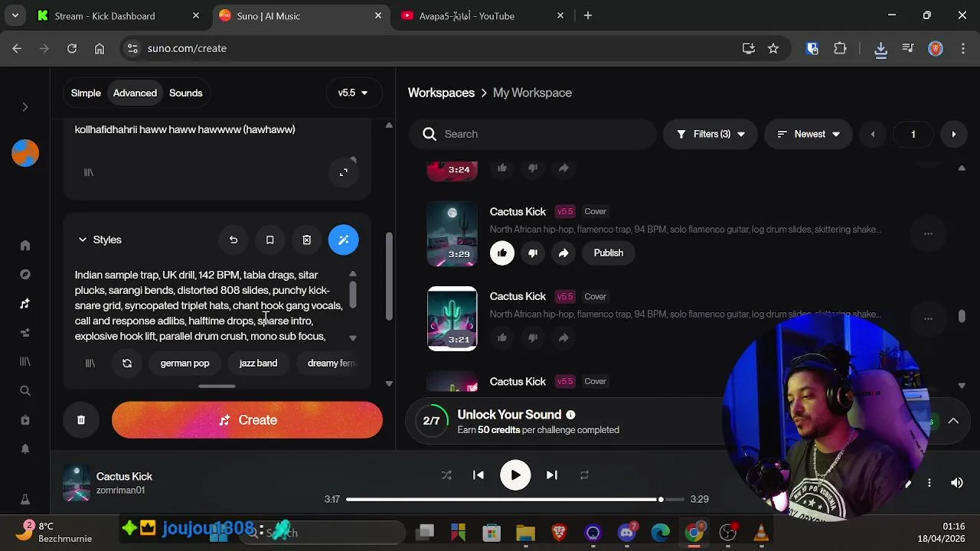Open the My Workspace breadcrumb

(532, 93)
